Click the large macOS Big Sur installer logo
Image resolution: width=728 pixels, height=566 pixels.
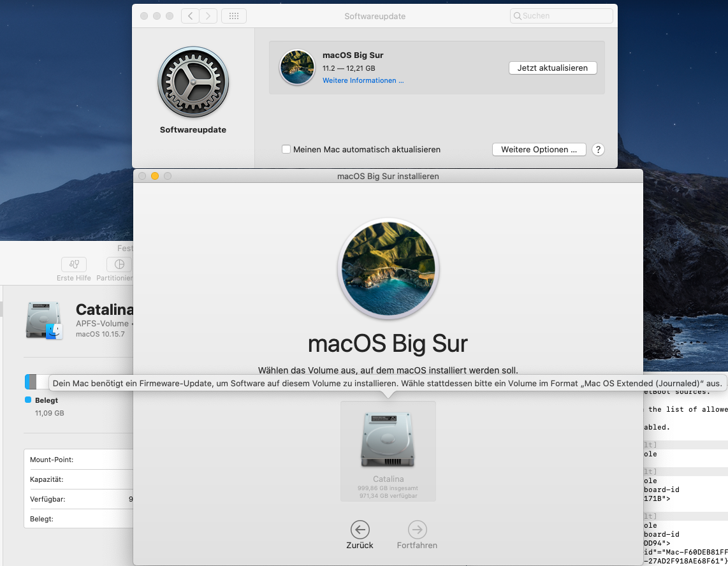(388, 269)
